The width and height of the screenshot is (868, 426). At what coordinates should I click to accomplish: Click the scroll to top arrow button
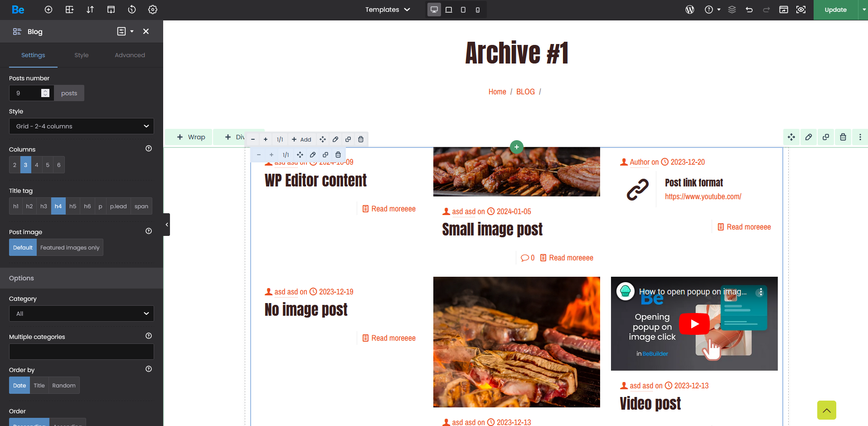(x=827, y=410)
